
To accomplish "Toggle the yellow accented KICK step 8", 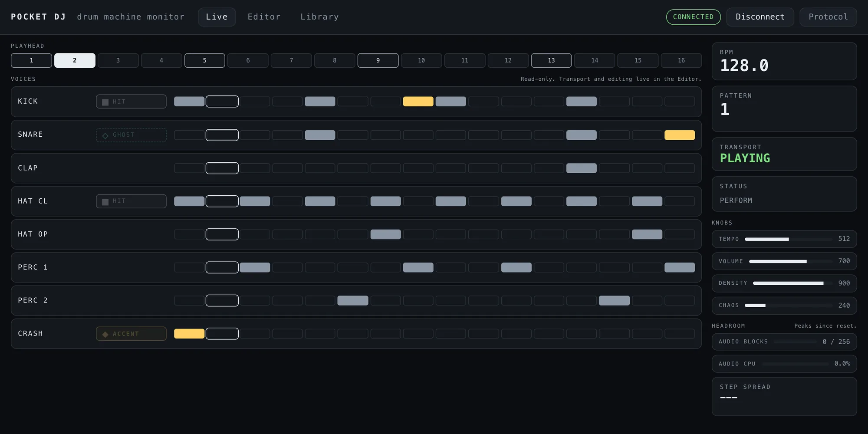I will click(x=418, y=102).
